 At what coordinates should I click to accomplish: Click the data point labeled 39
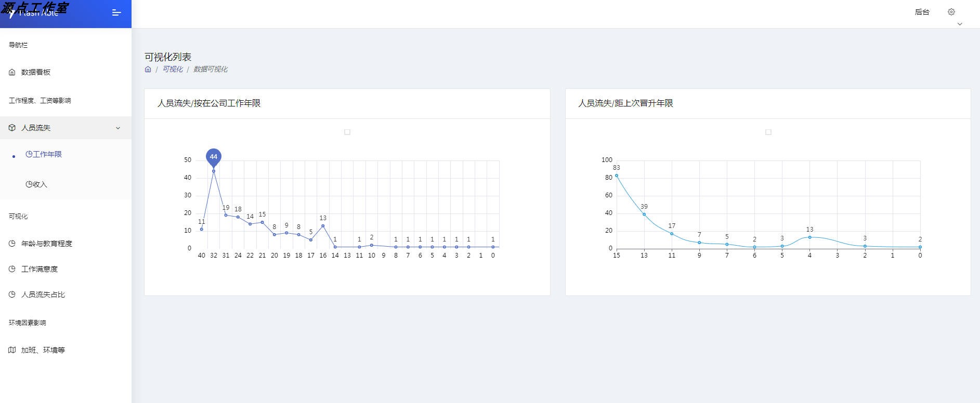click(644, 214)
